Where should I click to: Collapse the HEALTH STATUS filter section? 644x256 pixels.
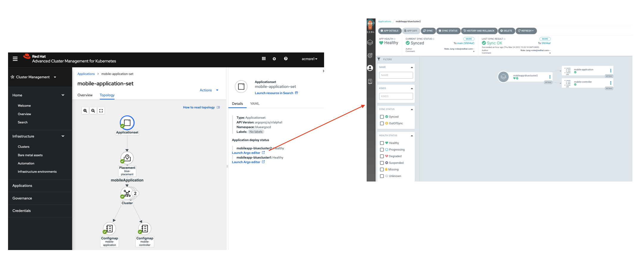[412, 136]
